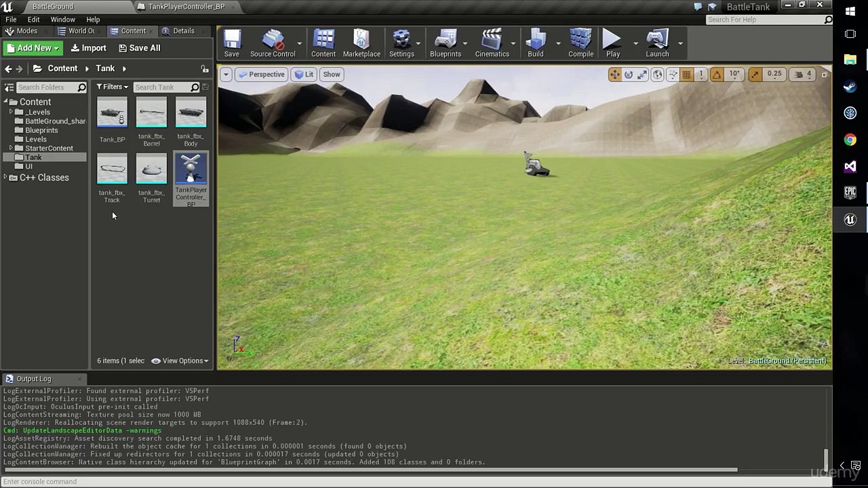Open the Cinematics toolbar button
This screenshot has height=488, width=868.
tap(492, 43)
